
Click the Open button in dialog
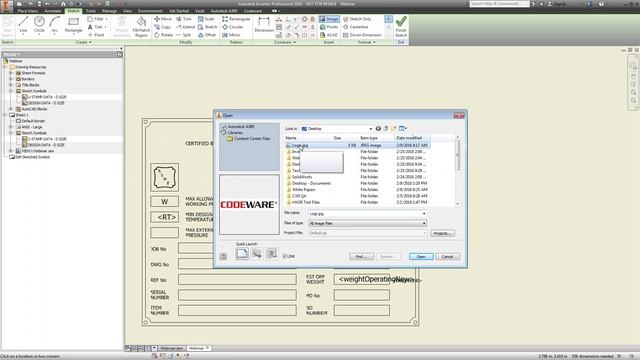[x=421, y=256]
